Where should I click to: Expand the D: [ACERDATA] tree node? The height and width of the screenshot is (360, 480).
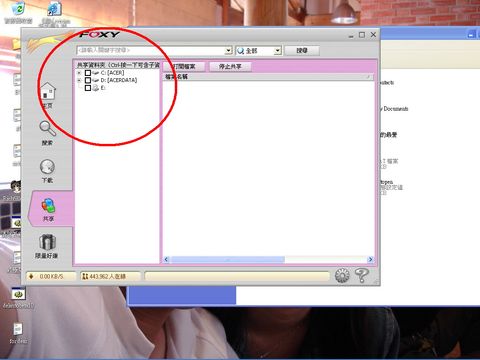(79, 80)
